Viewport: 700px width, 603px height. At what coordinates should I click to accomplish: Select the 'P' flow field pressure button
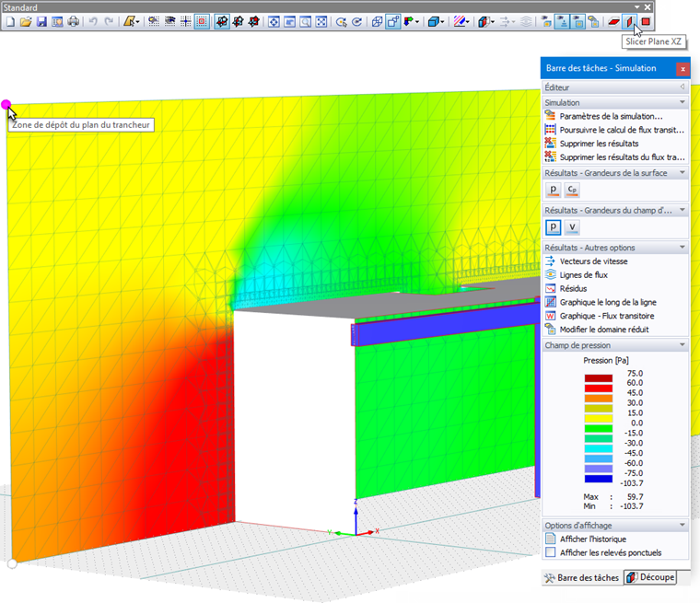coord(554,227)
